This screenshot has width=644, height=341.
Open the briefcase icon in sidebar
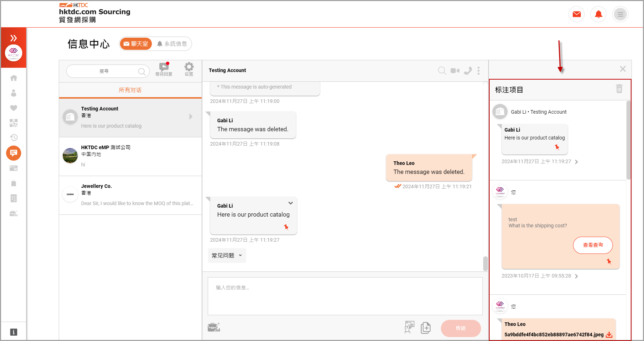14,213
